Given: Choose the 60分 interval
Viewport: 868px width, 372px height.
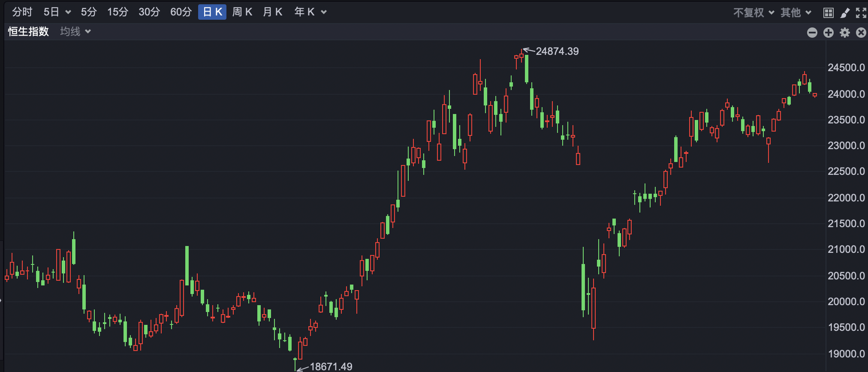Looking at the screenshot, I should (x=181, y=12).
